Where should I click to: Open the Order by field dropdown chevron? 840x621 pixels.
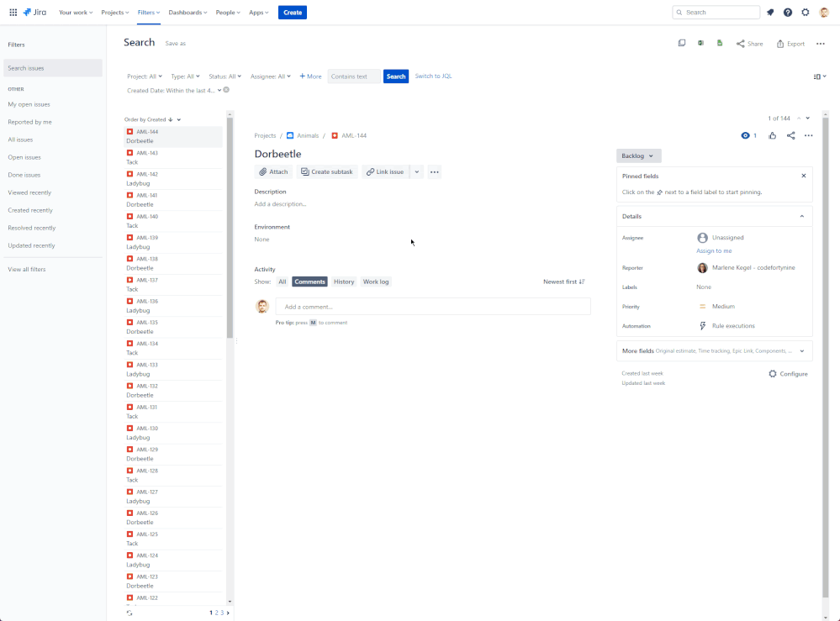(179, 120)
